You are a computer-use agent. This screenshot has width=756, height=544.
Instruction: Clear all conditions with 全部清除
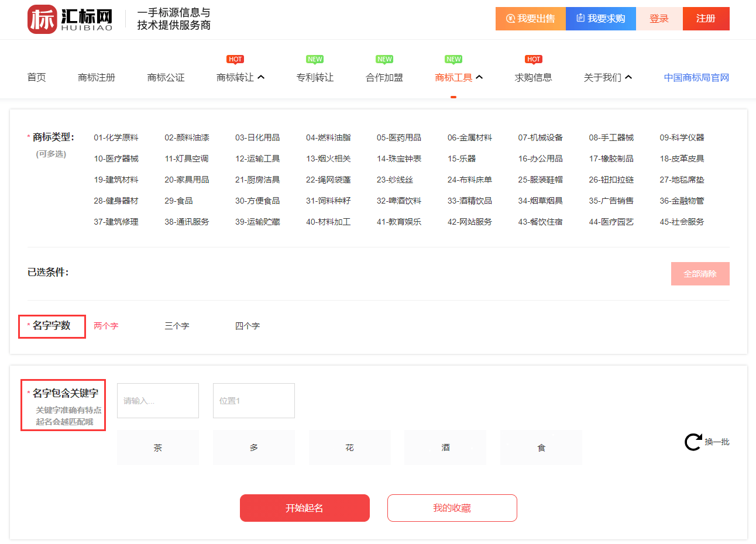coord(700,274)
